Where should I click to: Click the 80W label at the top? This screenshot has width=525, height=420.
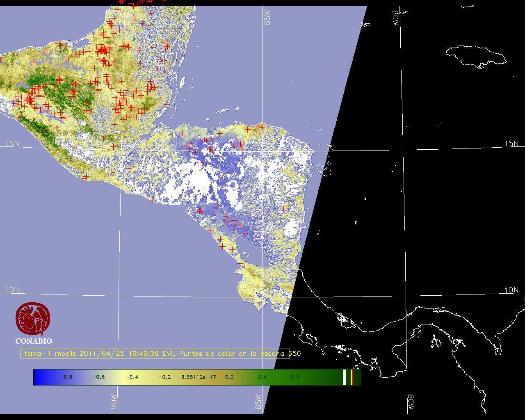tap(396, 18)
